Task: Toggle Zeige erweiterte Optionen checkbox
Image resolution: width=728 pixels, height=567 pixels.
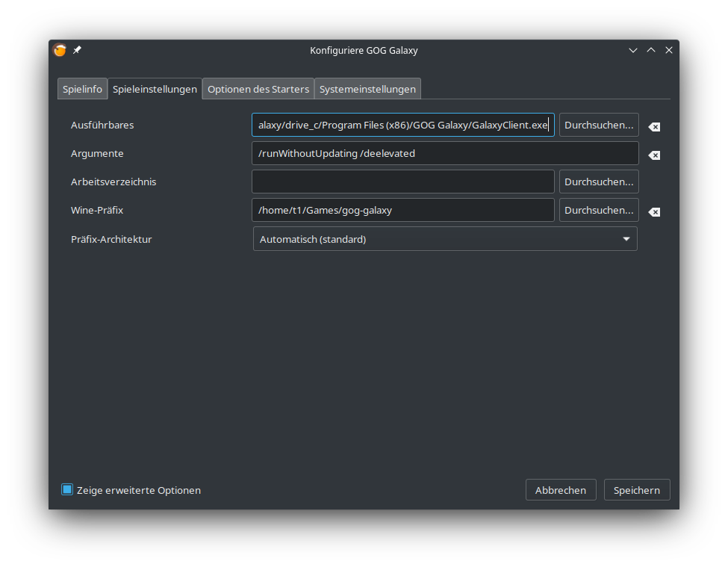Action: pos(67,490)
